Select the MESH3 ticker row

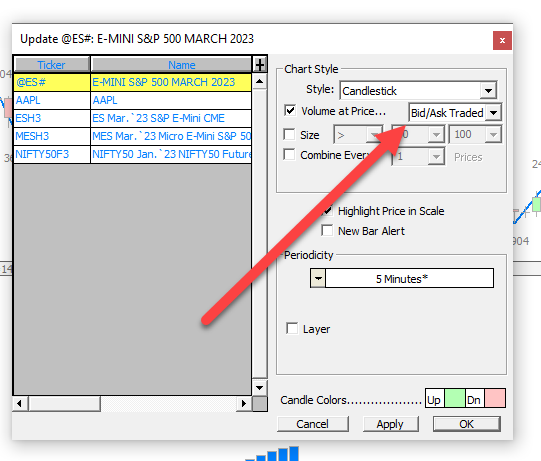click(52, 136)
